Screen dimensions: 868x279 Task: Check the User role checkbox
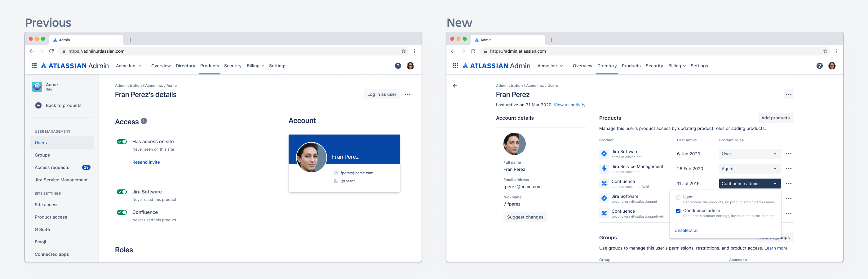[678, 197]
